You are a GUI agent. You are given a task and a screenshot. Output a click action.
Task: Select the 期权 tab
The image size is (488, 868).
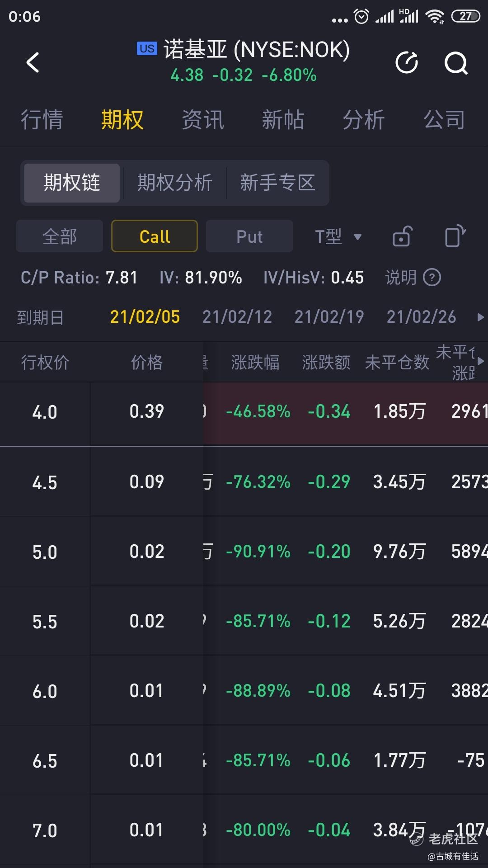(122, 120)
